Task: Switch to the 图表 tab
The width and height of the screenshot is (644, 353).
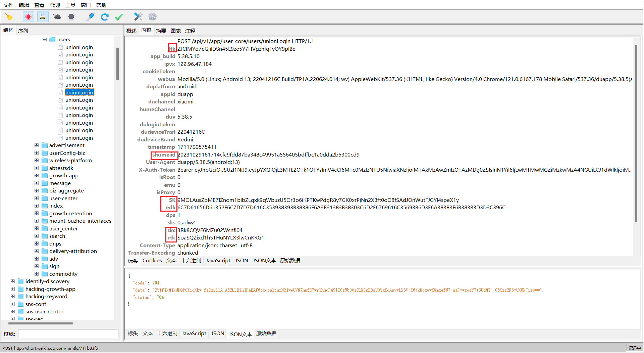Action: click(176, 31)
